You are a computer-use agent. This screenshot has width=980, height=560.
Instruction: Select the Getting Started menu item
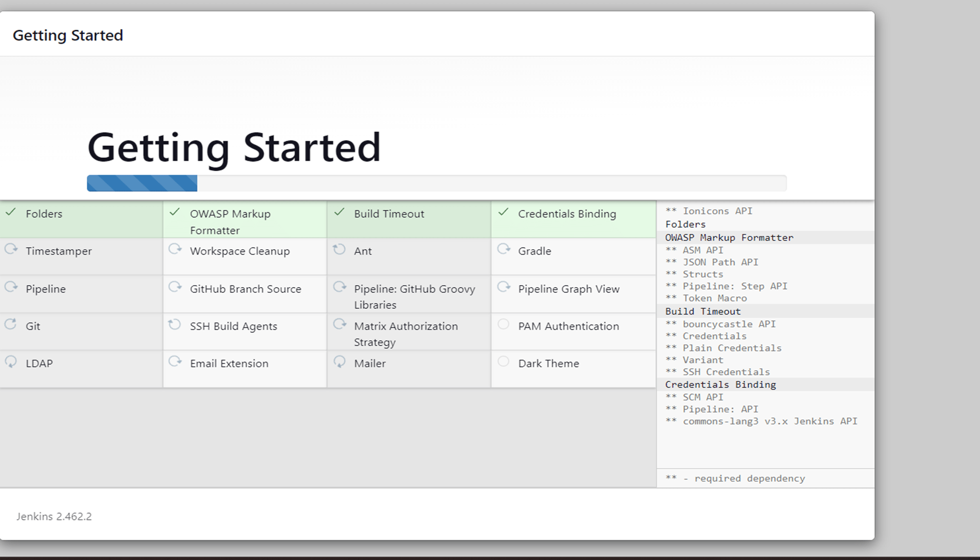point(68,34)
